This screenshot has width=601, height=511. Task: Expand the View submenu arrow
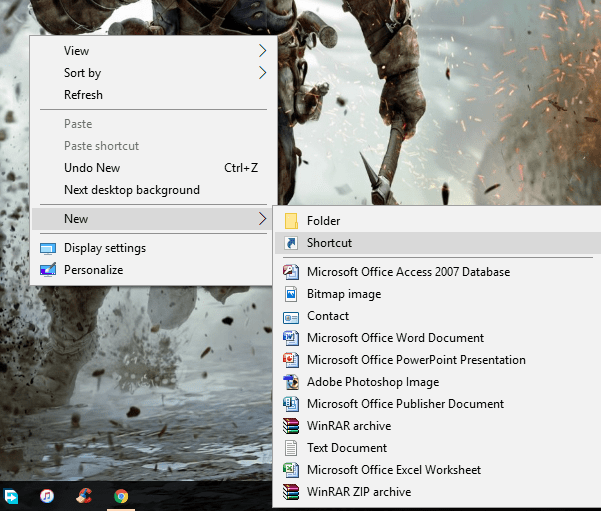click(x=262, y=51)
